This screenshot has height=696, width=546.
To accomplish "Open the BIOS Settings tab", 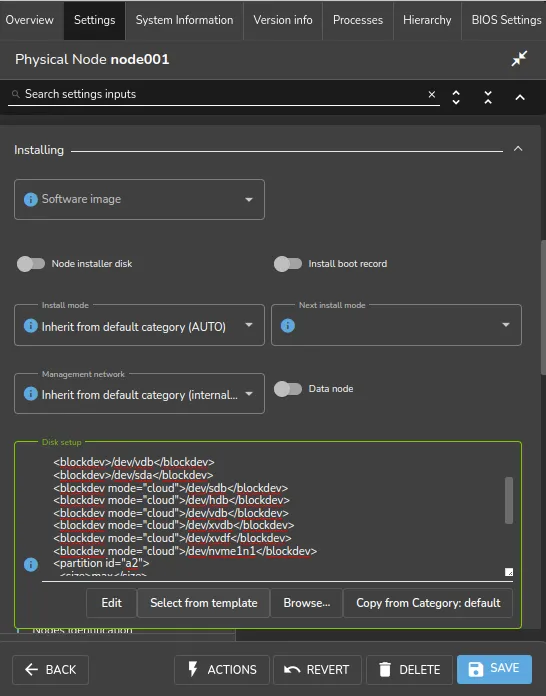I will point(506,20).
